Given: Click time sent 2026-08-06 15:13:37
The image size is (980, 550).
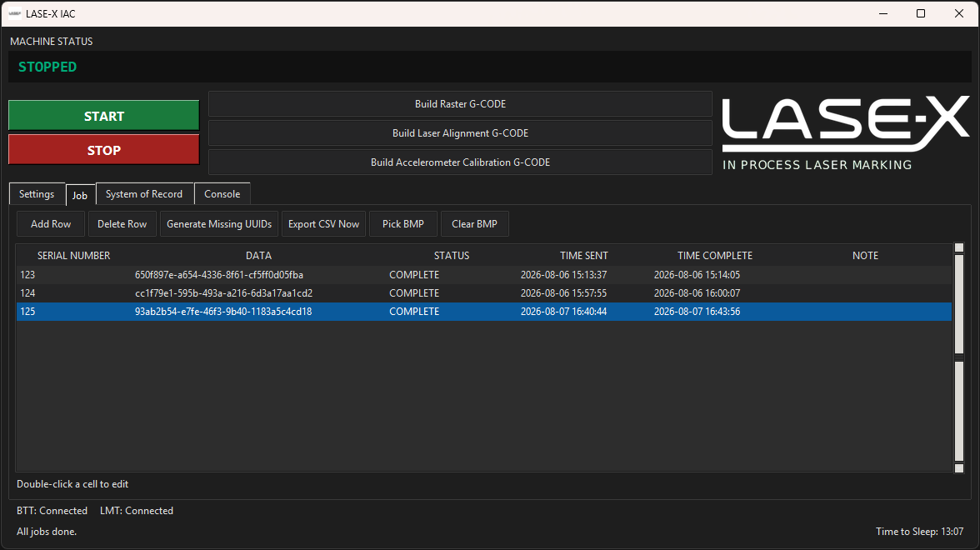Looking at the screenshot, I should (x=563, y=275).
